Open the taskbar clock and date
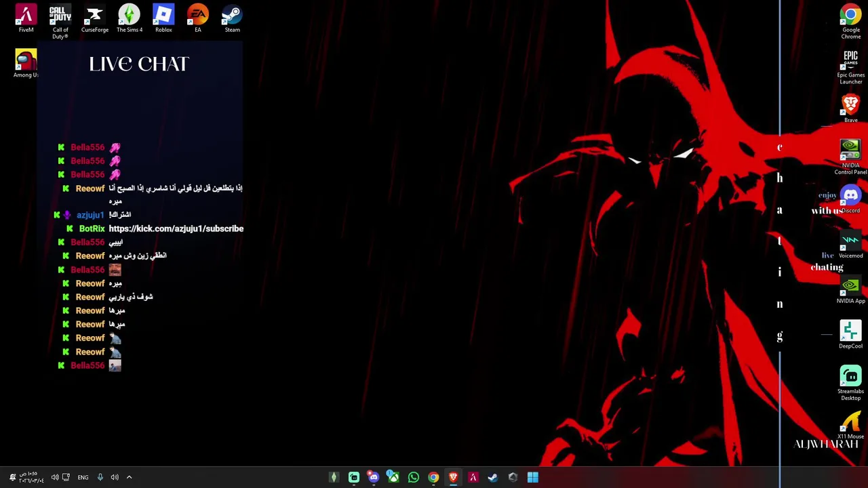 coord(32,477)
